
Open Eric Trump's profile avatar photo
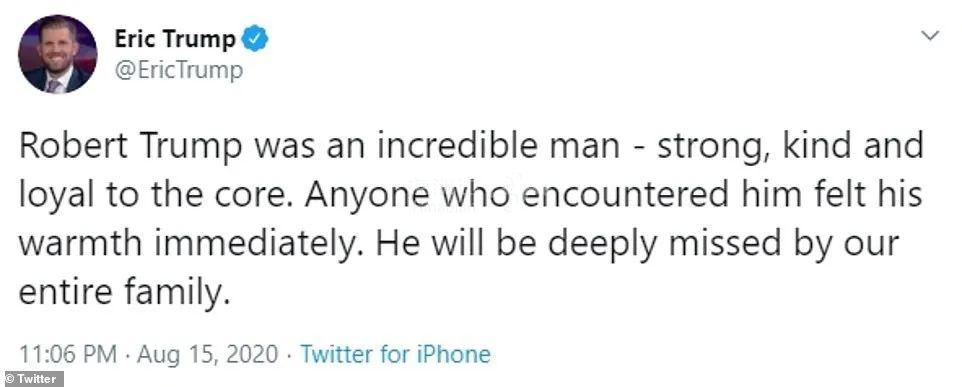58,54
